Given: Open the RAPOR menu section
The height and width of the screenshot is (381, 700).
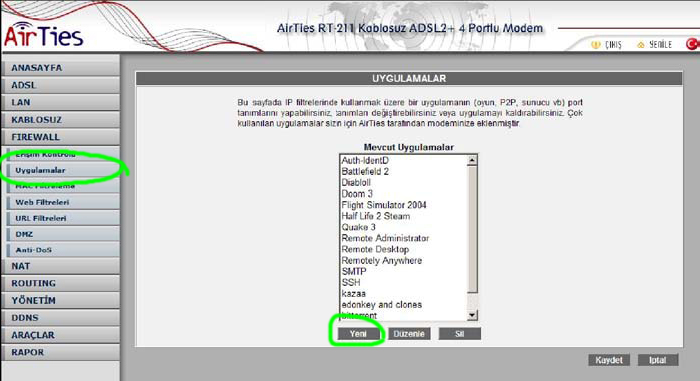Looking at the screenshot, I should 61,352.
